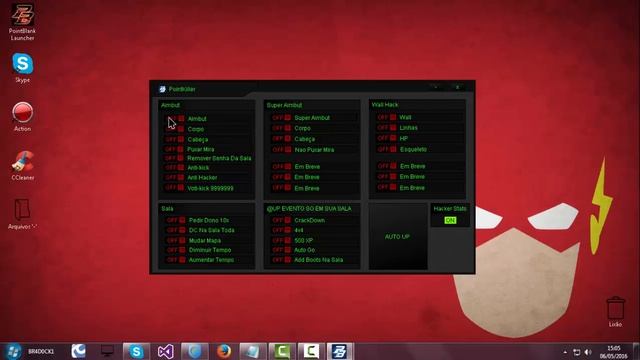Toggle the Hacker State ON indicator
640x360 pixels.
[x=450, y=220]
